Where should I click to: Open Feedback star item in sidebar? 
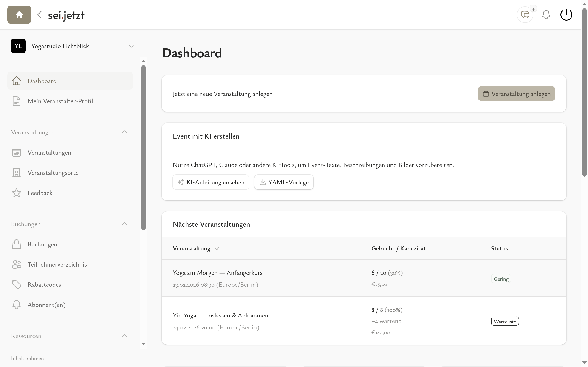click(x=40, y=193)
